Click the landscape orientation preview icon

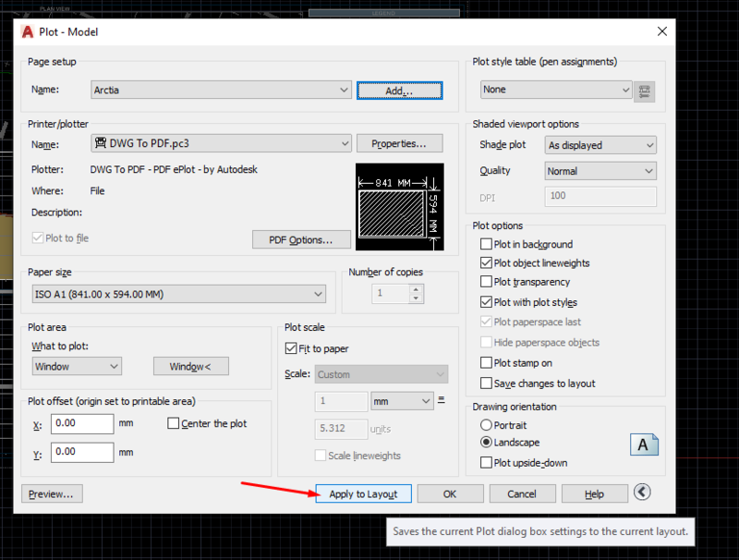pyautogui.click(x=644, y=444)
